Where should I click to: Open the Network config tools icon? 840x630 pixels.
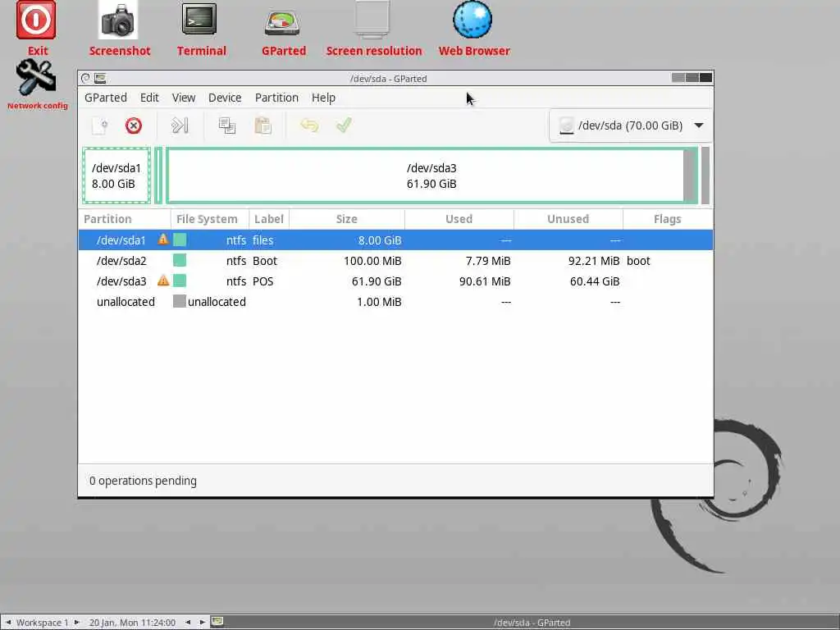click(36, 78)
